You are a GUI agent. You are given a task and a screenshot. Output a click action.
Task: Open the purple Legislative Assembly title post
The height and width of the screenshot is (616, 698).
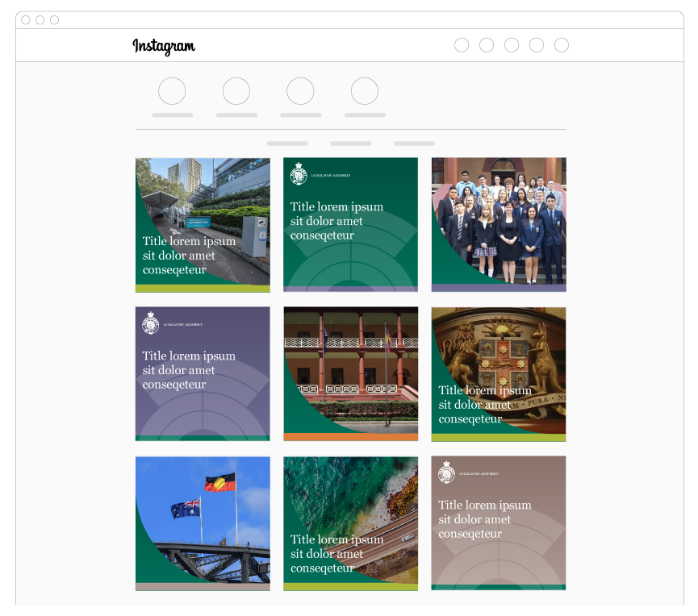203,373
